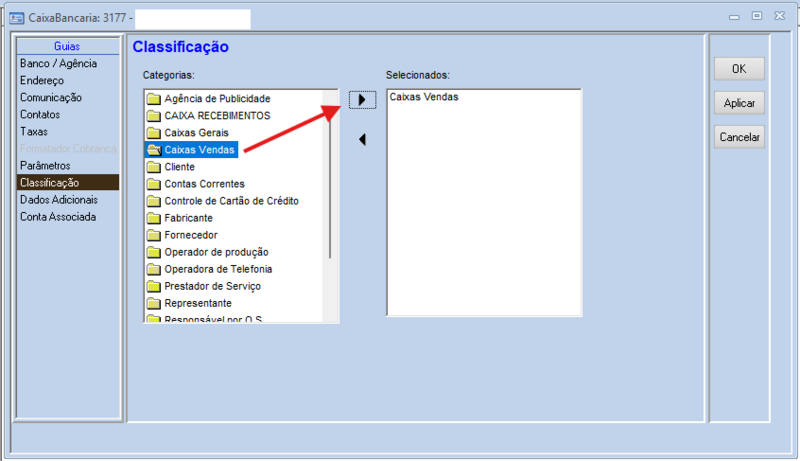Viewport: 800px width, 461px height.
Task: Select Fabricante category
Action: [x=188, y=218]
